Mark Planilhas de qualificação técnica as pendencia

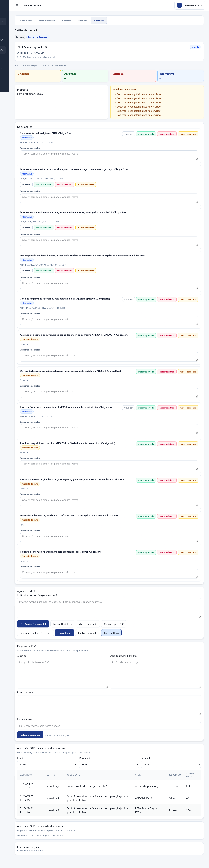pyautogui.click(x=188, y=444)
